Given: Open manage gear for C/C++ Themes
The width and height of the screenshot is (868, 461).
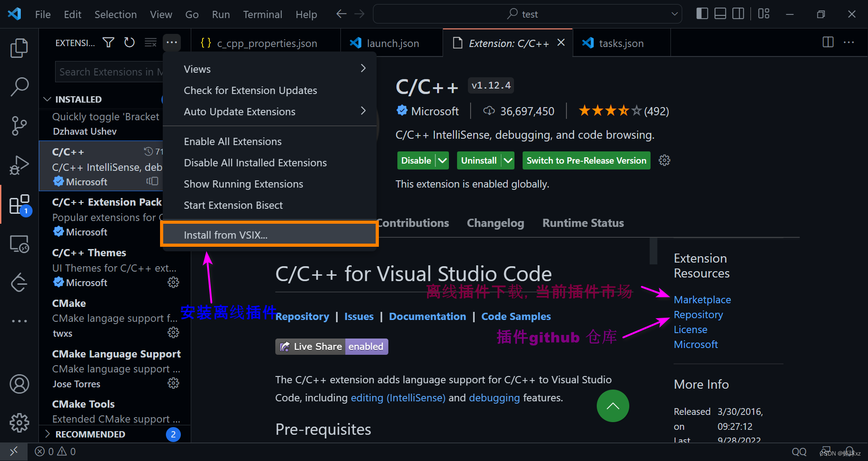Looking at the screenshot, I should 174,282.
